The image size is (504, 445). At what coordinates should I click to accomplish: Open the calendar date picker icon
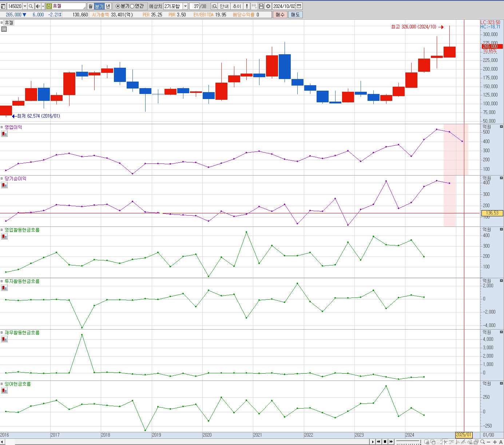click(x=299, y=6)
